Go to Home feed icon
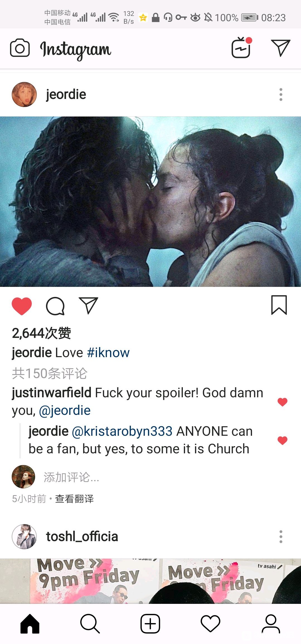 (30, 623)
